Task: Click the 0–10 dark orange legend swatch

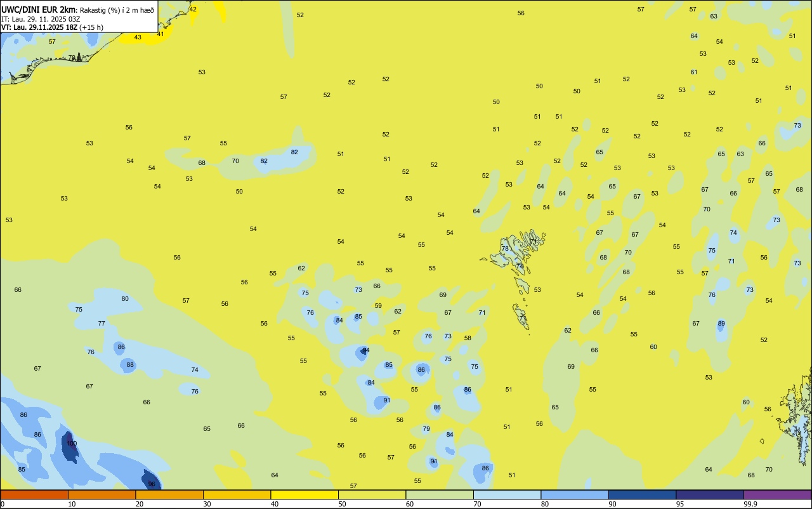Action: coord(34,494)
